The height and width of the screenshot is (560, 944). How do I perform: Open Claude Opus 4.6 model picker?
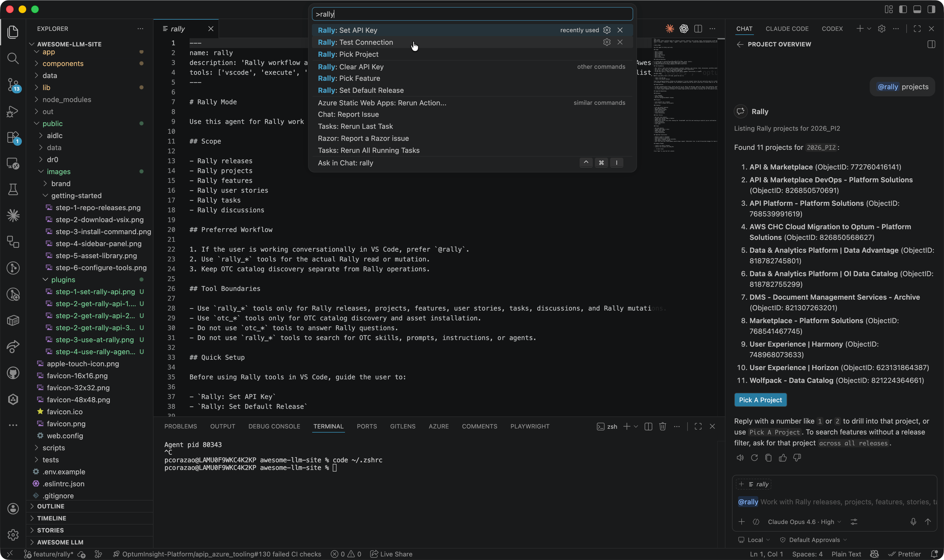(804, 522)
